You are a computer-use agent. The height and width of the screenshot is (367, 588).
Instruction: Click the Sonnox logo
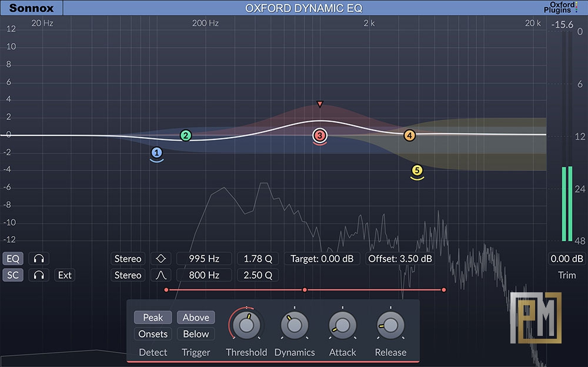(x=32, y=8)
